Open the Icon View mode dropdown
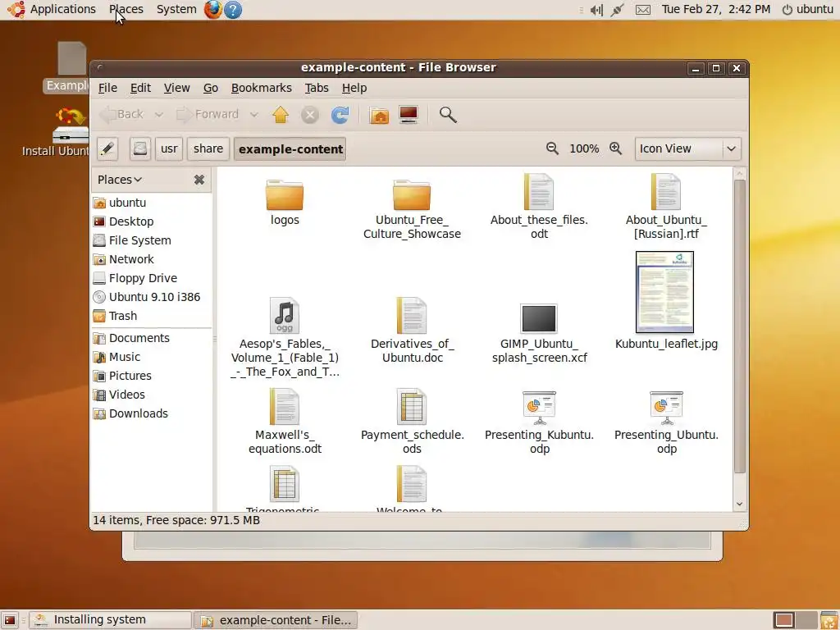 [688, 149]
